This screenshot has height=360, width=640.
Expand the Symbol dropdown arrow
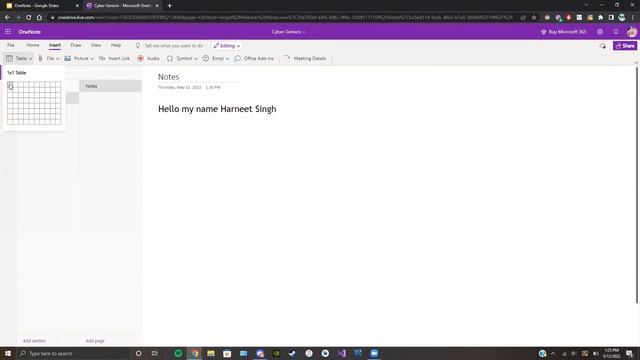click(196, 59)
